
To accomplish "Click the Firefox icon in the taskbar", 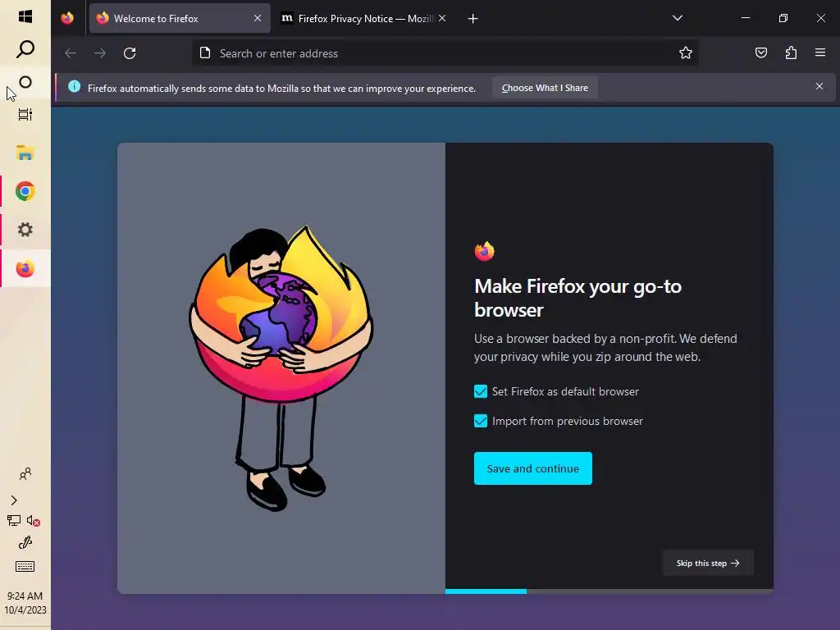I will pos(25,268).
